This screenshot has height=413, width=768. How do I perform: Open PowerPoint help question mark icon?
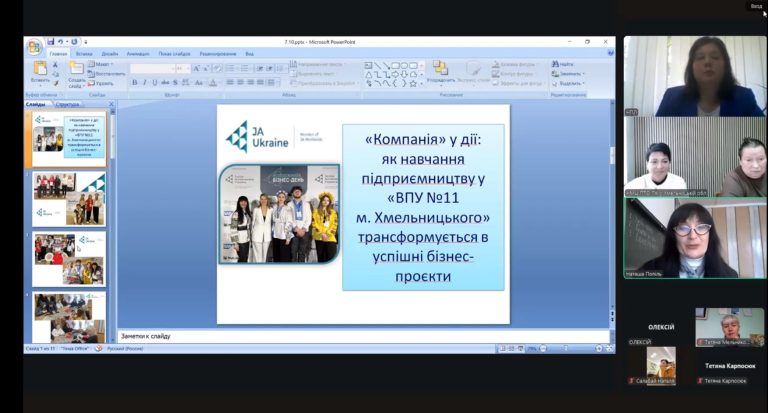610,53
